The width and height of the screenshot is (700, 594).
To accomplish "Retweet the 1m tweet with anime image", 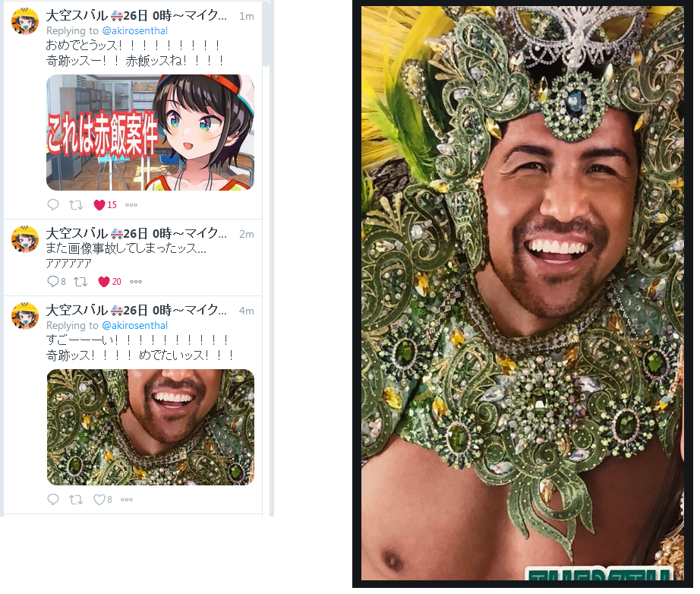I will click(76, 205).
